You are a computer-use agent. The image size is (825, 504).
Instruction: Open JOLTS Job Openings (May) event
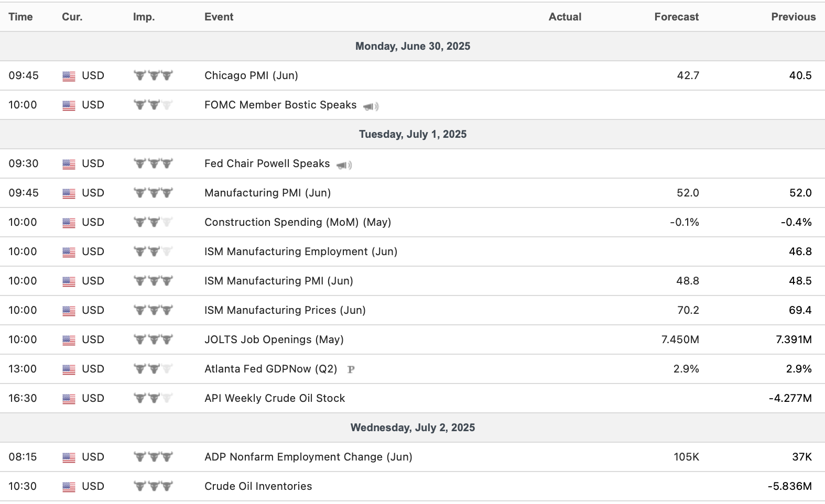point(274,339)
